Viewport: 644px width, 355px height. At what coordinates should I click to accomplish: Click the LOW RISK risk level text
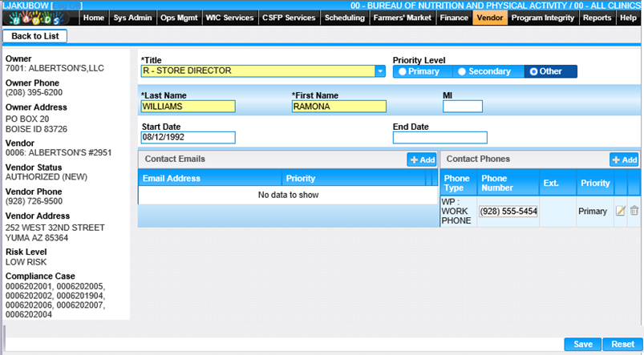click(26, 262)
